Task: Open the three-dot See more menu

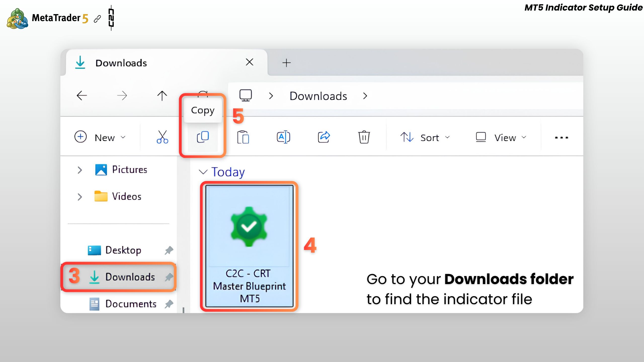Action: 561,138
